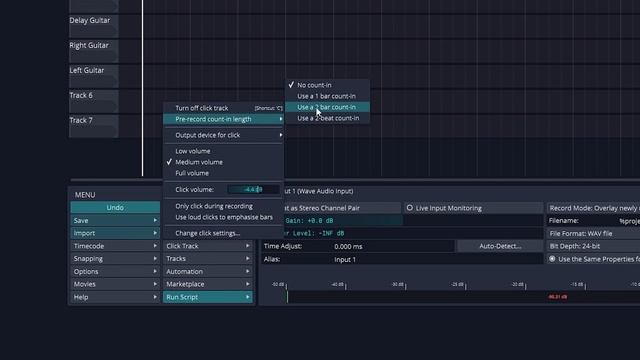
Task: Select 'No count-in' option
Action: click(327, 85)
